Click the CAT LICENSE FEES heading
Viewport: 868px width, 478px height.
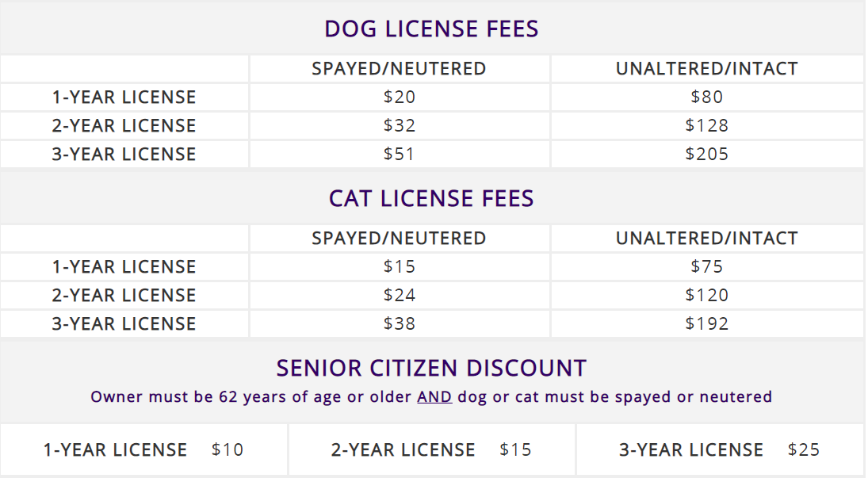click(x=431, y=198)
